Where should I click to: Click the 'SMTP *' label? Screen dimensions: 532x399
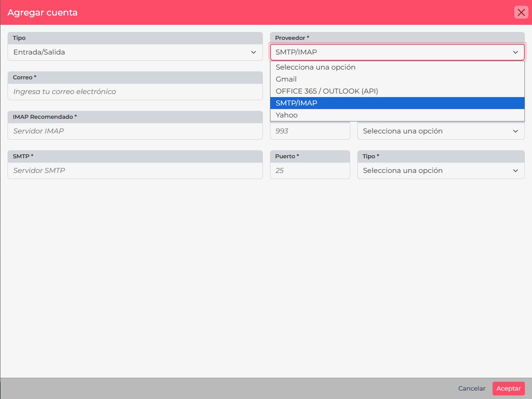pos(23,156)
